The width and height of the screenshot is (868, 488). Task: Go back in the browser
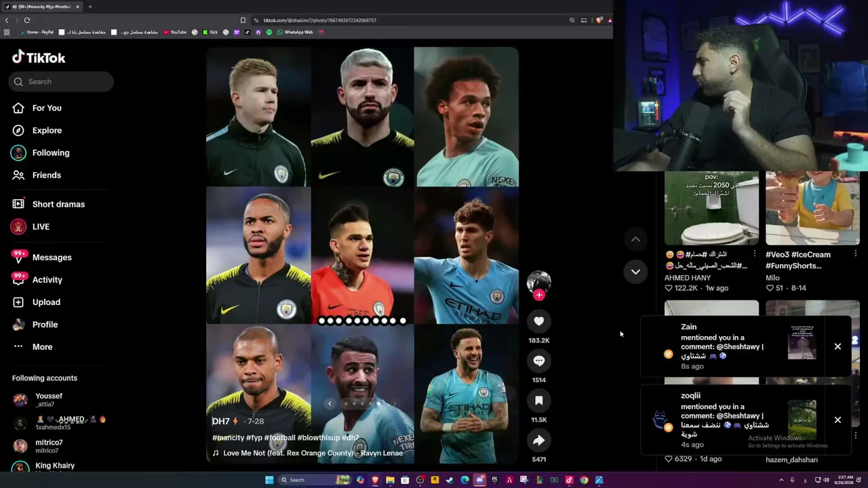[x=7, y=20]
